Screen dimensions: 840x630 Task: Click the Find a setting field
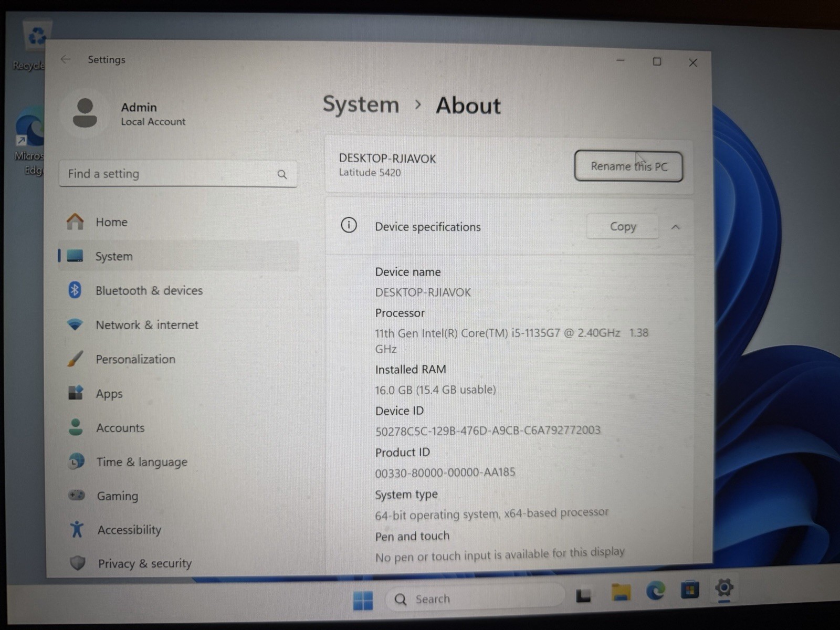(178, 174)
